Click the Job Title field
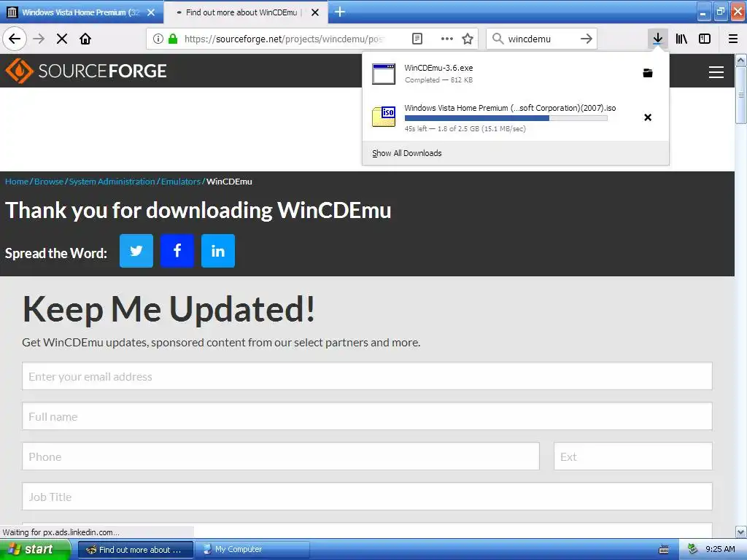747x560 pixels. tap(368, 496)
